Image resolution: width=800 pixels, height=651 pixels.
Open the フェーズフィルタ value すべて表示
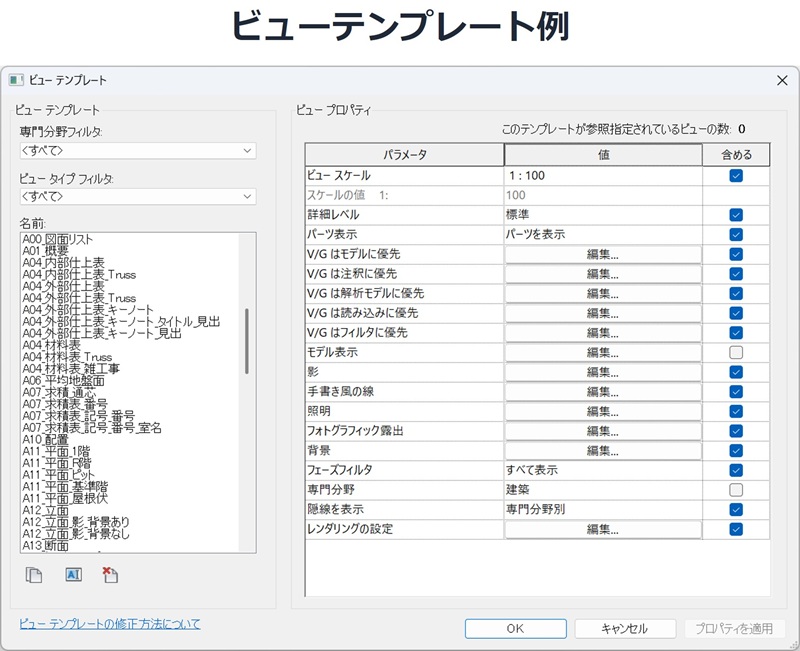[603, 470]
